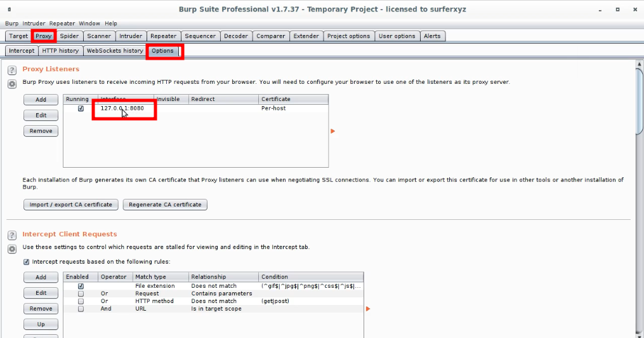Enable the 'Is in target scope' URL rule
The image size is (644, 338).
81,309
